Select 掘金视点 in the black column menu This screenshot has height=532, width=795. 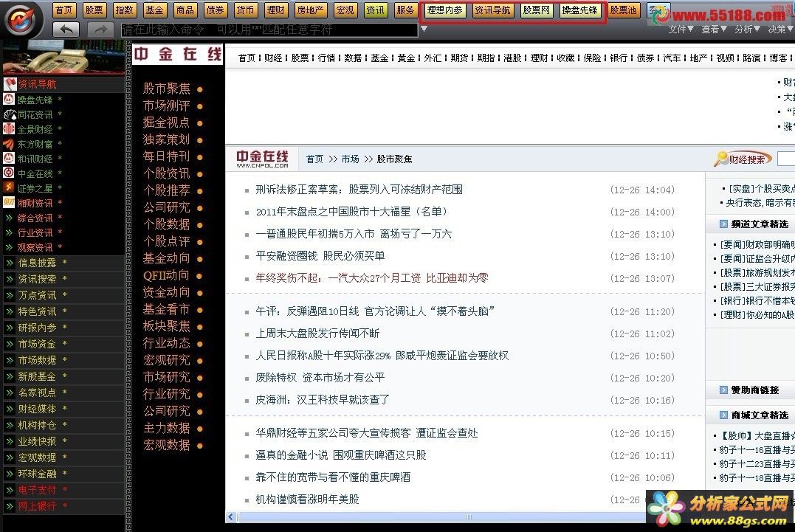coord(166,122)
